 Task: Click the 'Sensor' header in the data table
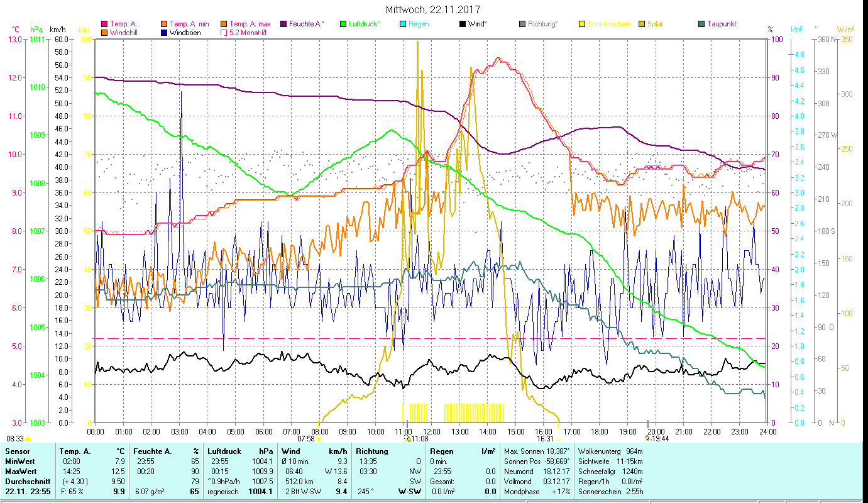pyautogui.click(x=16, y=451)
